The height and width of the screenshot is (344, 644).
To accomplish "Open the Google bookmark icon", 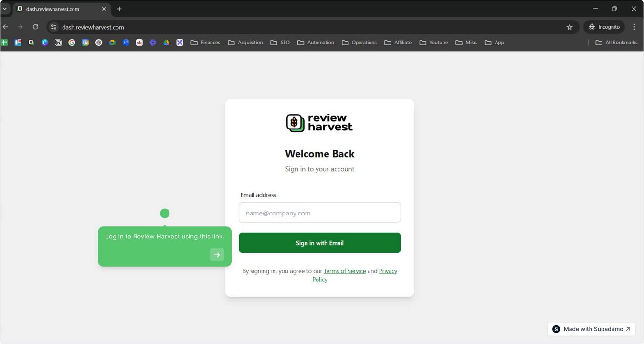I will [72, 43].
